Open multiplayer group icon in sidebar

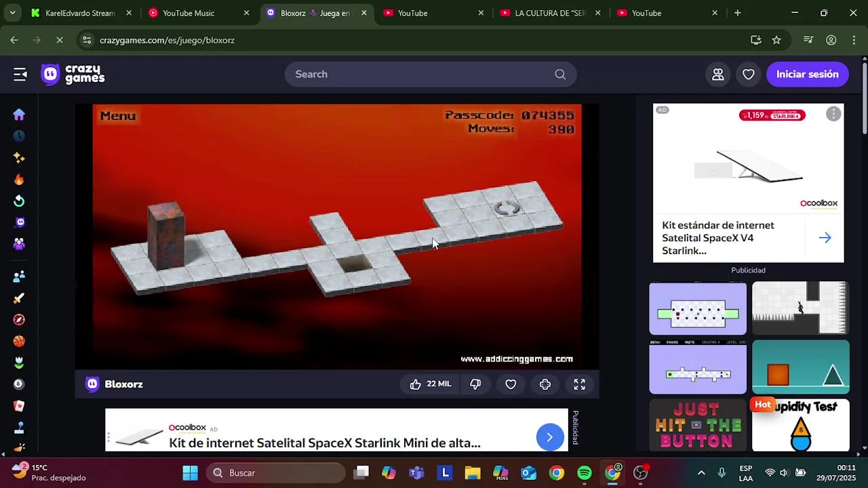click(19, 244)
